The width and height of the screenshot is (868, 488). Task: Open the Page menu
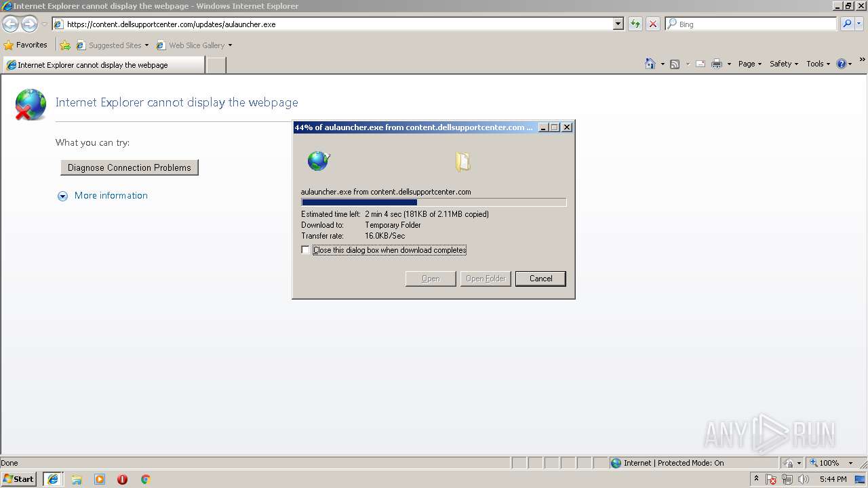pyautogui.click(x=750, y=64)
